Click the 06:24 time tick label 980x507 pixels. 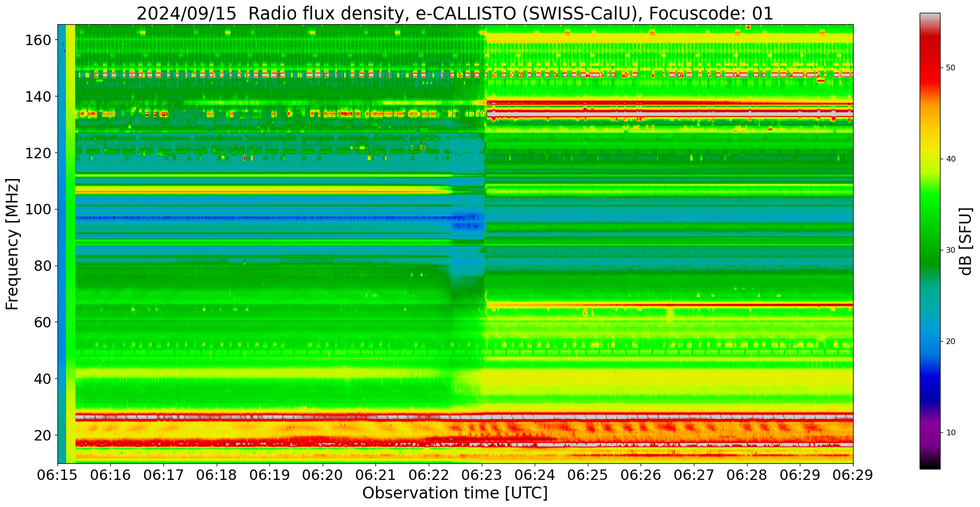535,475
